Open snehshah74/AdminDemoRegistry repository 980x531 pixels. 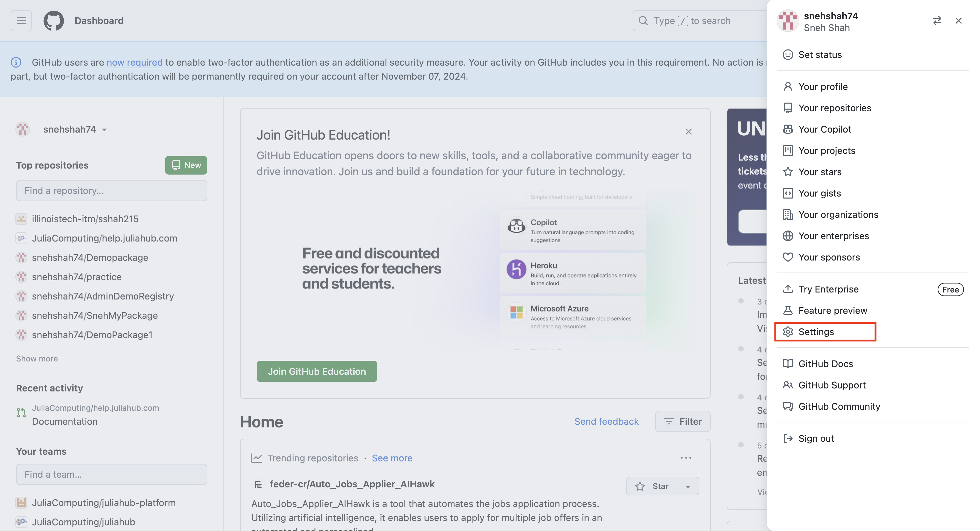103,296
